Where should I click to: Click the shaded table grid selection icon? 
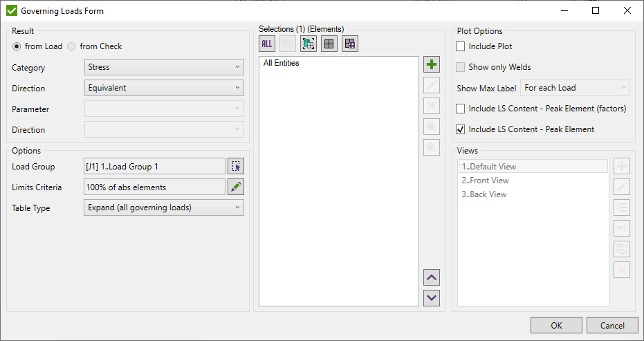coord(350,44)
